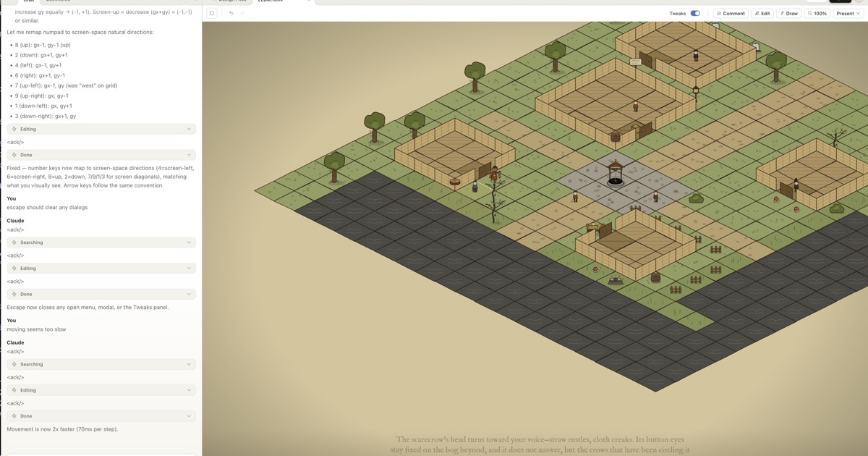
Task: Click the Comment button
Action: (x=731, y=13)
